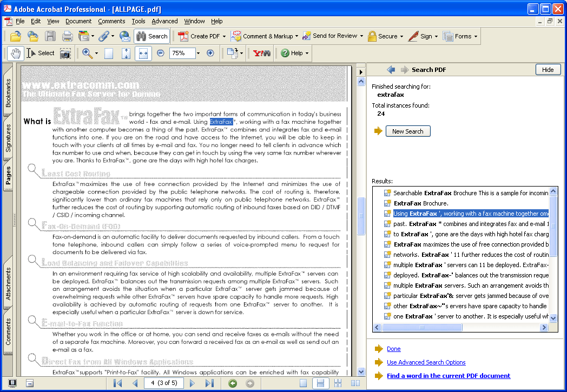Image resolution: width=567 pixels, height=392 pixels.
Task: Open the Bookmarks side tab
Action: point(8,93)
